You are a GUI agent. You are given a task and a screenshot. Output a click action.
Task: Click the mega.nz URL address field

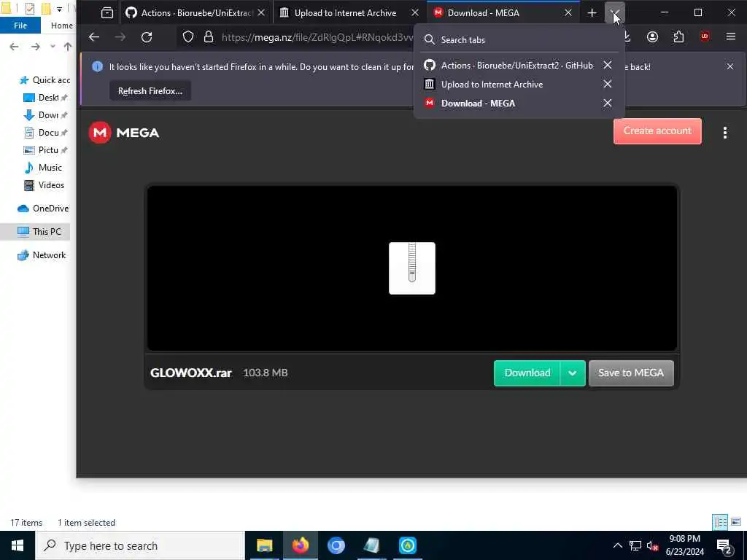point(317,37)
